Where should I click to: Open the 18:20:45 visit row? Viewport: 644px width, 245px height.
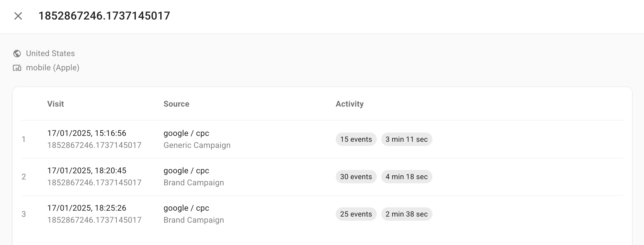[87, 171]
